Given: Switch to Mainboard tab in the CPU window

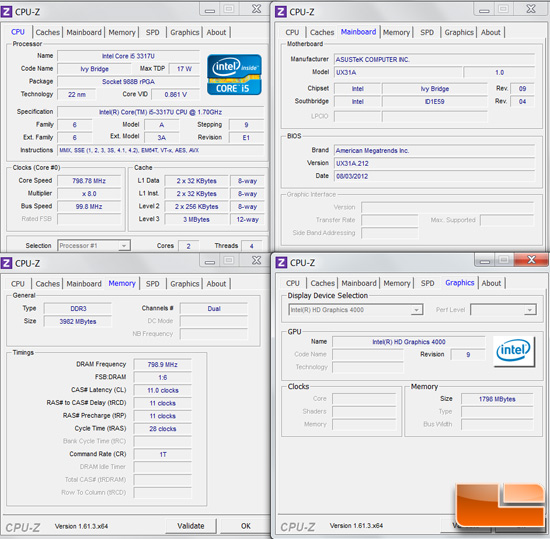Looking at the screenshot, I should pyautogui.click(x=84, y=32).
